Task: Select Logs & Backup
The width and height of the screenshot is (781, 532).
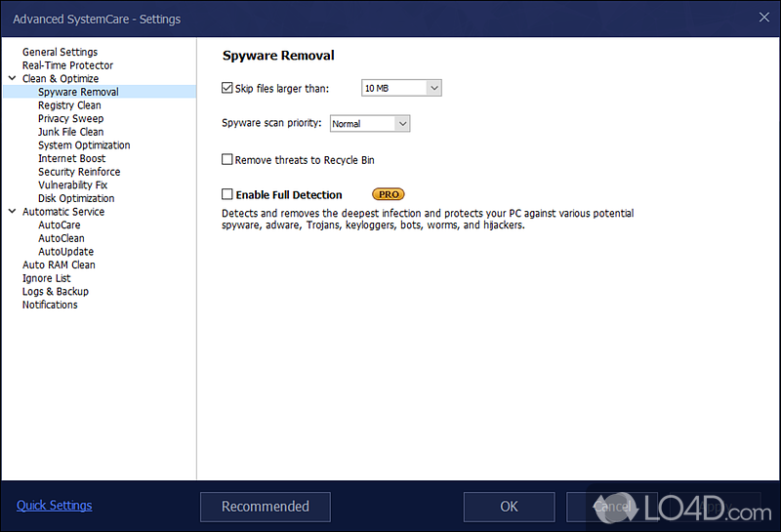Action: 56,292
